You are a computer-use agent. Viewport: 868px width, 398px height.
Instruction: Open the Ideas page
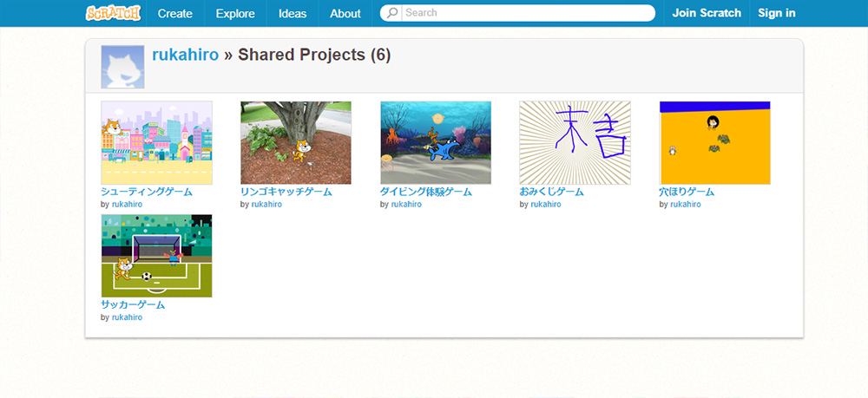click(x=293, y=13)
